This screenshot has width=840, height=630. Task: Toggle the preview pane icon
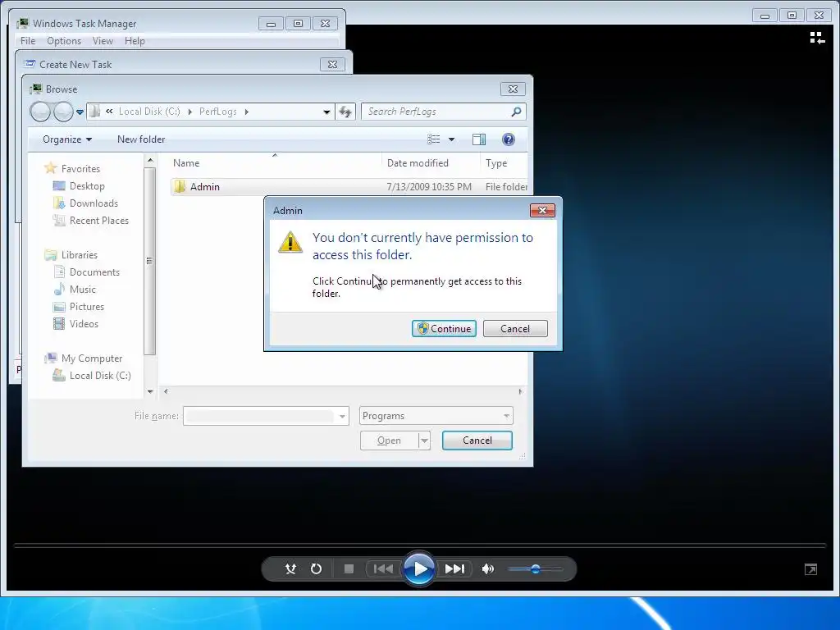[x=479, y=139]
